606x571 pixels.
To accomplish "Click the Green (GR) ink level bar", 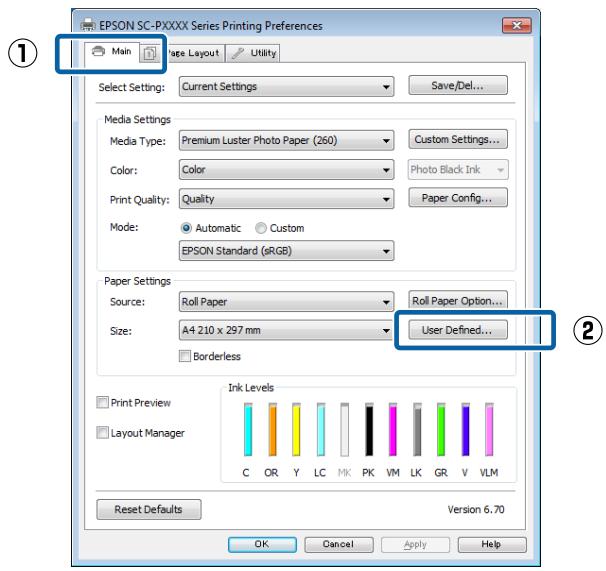I will click(441, 430).
